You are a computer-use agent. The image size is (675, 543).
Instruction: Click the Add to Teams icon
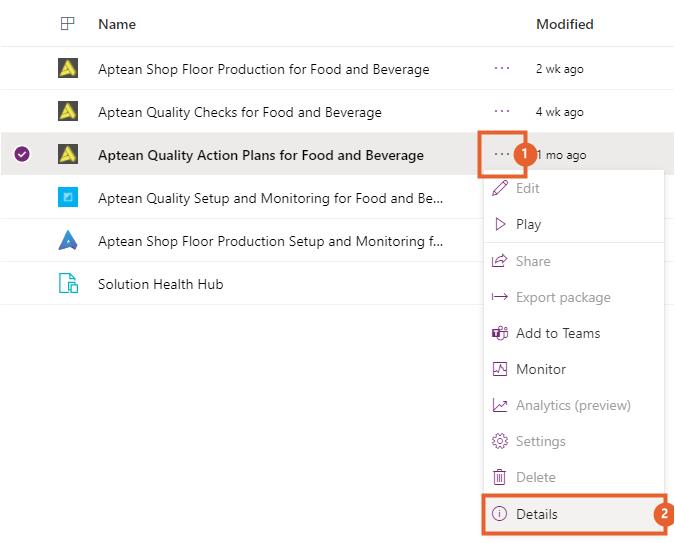pyautogui.click(x=500, y=333)
